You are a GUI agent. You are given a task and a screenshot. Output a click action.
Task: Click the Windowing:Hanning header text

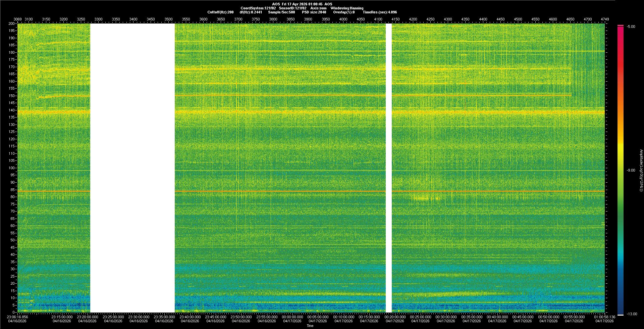click(x=346, y=8)
